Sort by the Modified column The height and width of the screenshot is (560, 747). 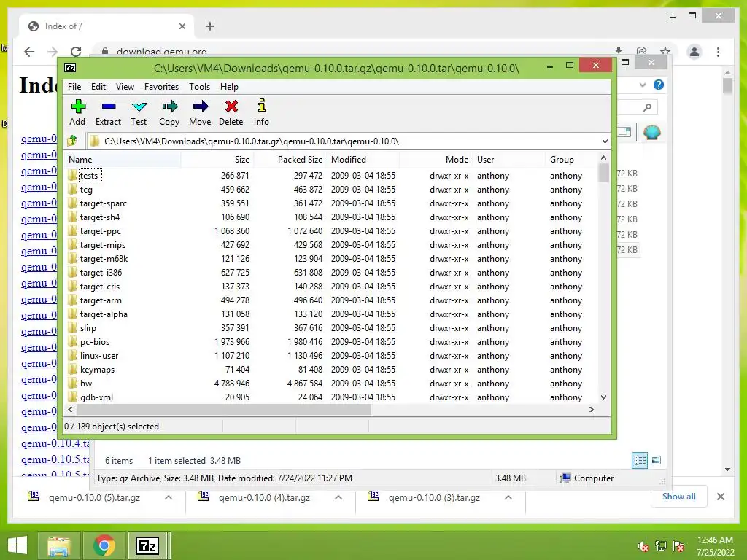point(363,160)
